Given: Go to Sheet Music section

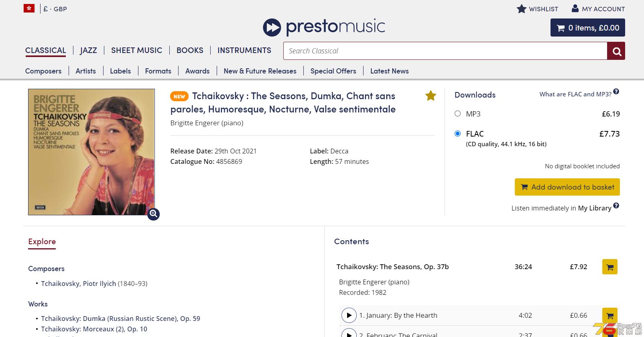Looking at the screenshot, I should tap(136, 50).
